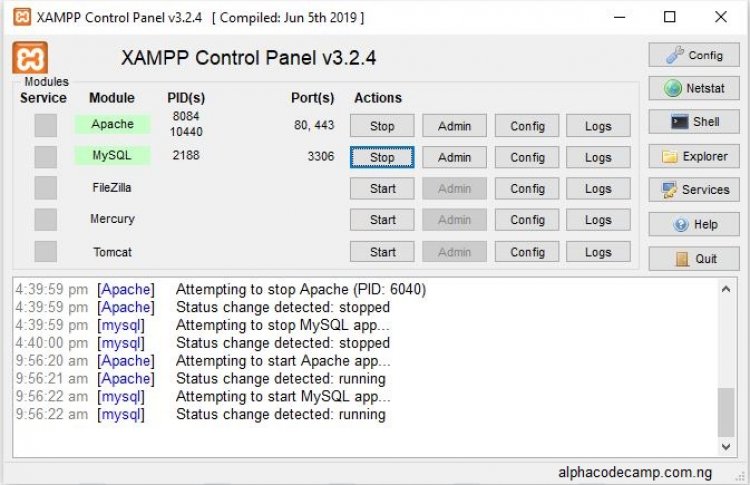Screen dimensions: 750x485
Task: View the Apache Logs
Action: [598, 126]
